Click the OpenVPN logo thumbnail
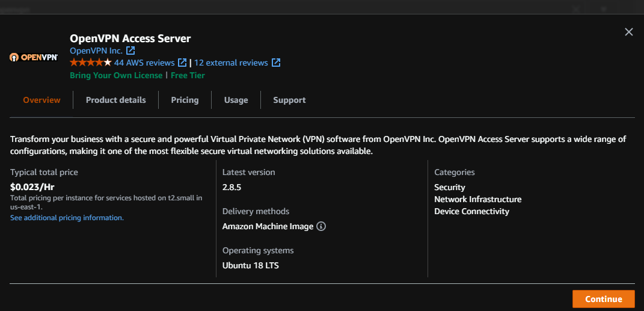The width and height of the screenshot is (644, 311). coord(34,57)
